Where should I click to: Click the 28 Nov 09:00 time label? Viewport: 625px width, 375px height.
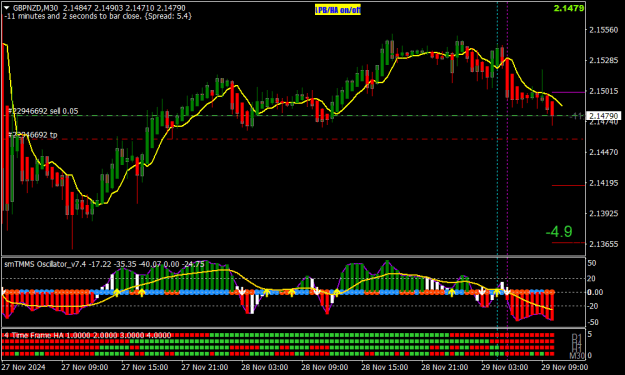pos(324,367)
